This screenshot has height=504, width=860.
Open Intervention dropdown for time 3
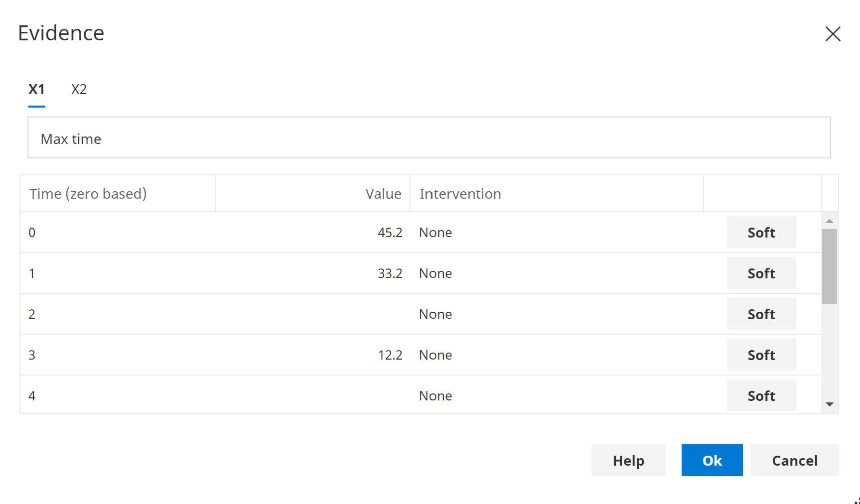pyautogui.click(x=556, y=355)
